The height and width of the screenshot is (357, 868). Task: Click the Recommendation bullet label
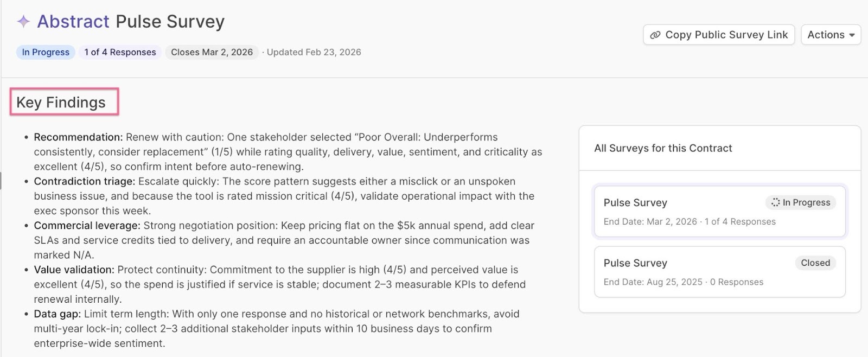point(78,137)
